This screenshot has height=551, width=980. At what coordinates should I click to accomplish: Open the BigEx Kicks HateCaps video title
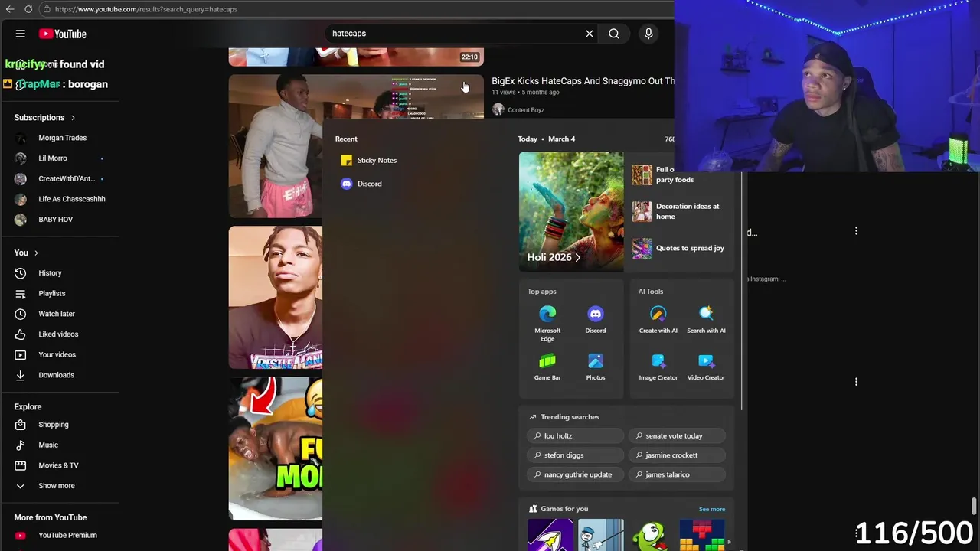coord(583,81)
